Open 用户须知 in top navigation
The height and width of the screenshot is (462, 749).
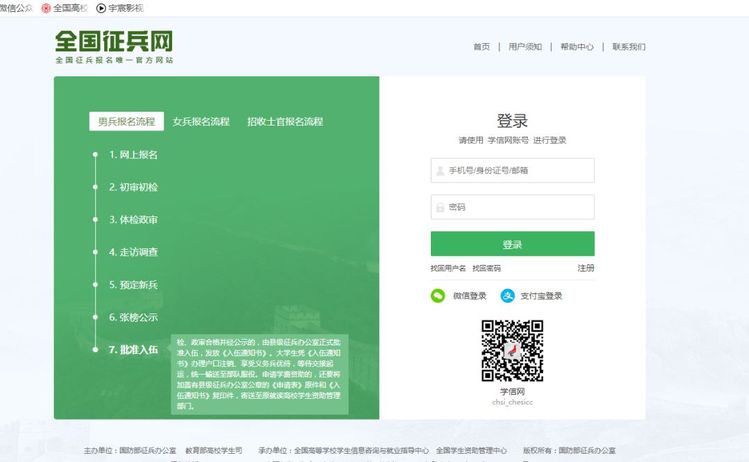tap(525, 47)
